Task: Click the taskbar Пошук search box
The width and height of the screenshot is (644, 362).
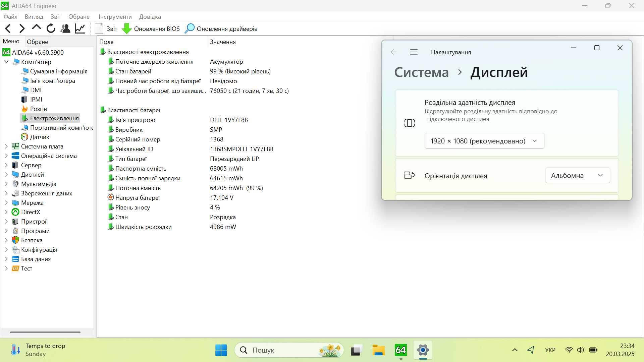Action: pyautogui.click(x=289, y=350)
